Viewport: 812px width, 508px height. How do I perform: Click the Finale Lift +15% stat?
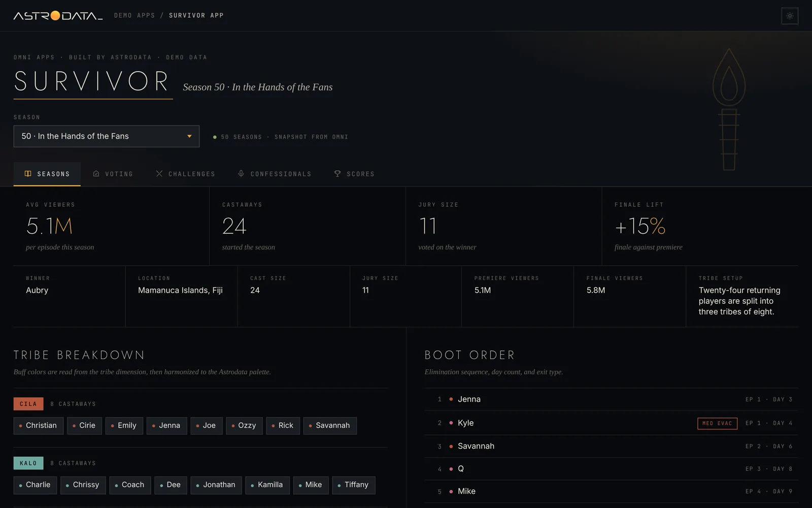[700, 226]
